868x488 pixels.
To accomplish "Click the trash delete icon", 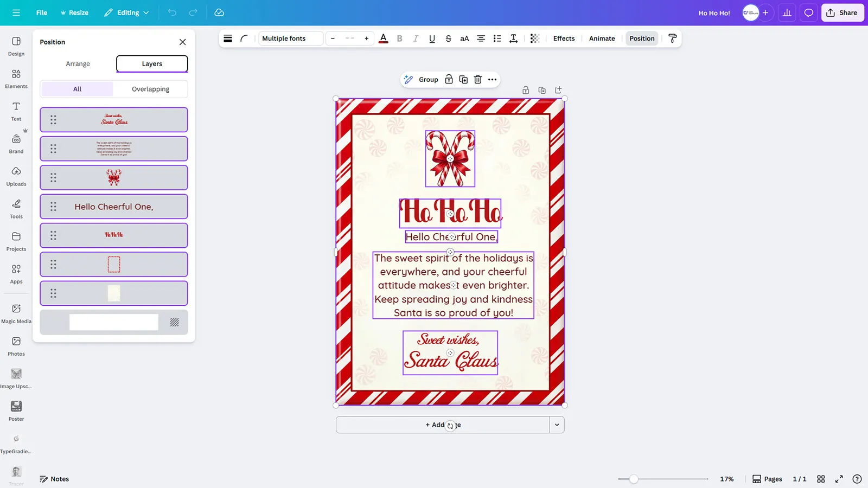I will (x=478, y=80).
